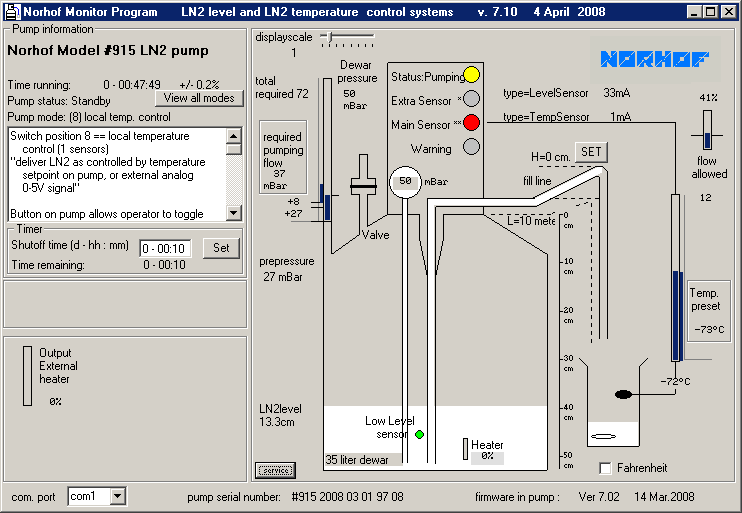Click the Set button for shutoff timer
The height and width of the screenshot is (513, 742).
point(221,248)
